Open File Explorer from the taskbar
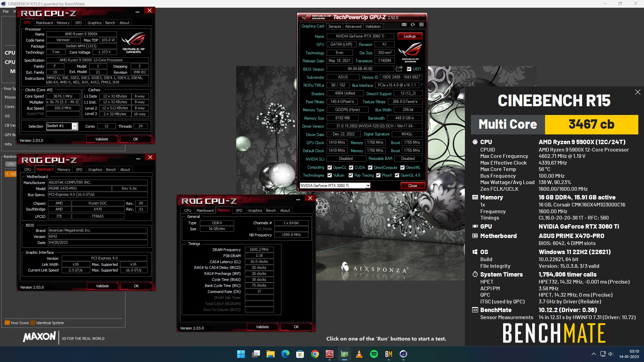Screen dimensions: 644x362 point(271,354)
